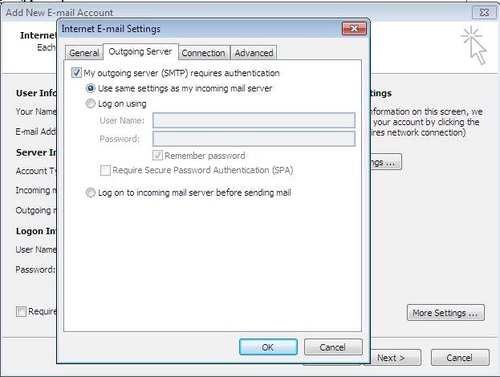Open the Advanced tab
500x377 pixels.
(x=254, y=53)
